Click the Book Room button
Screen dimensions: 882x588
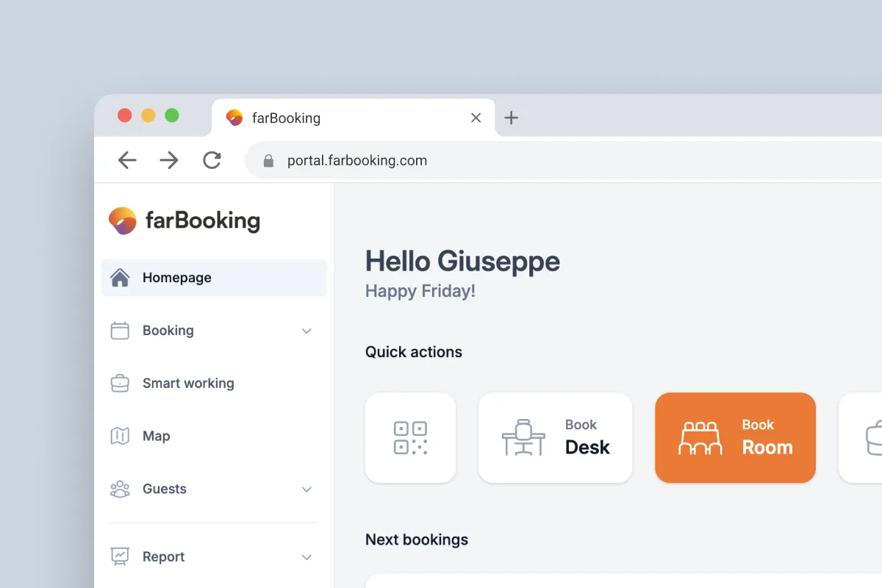(735, 437)
